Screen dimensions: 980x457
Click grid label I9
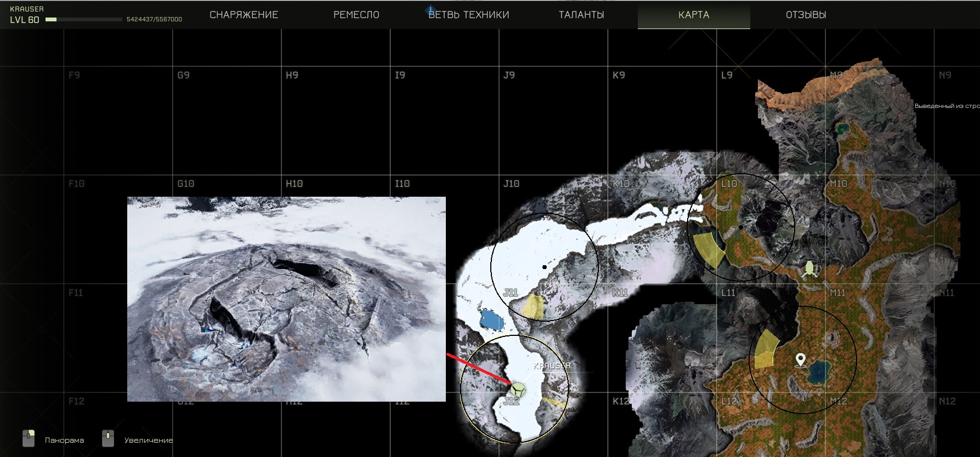point(400,75)
